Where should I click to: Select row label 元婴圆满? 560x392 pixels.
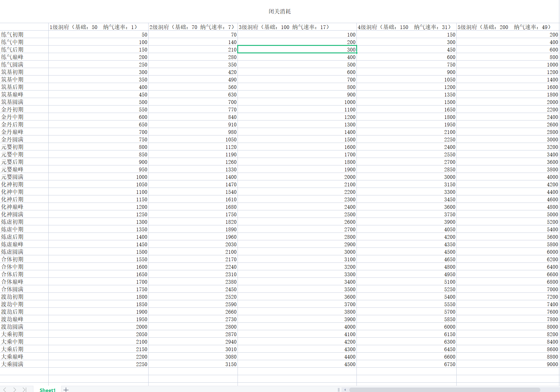click(24, 177)
